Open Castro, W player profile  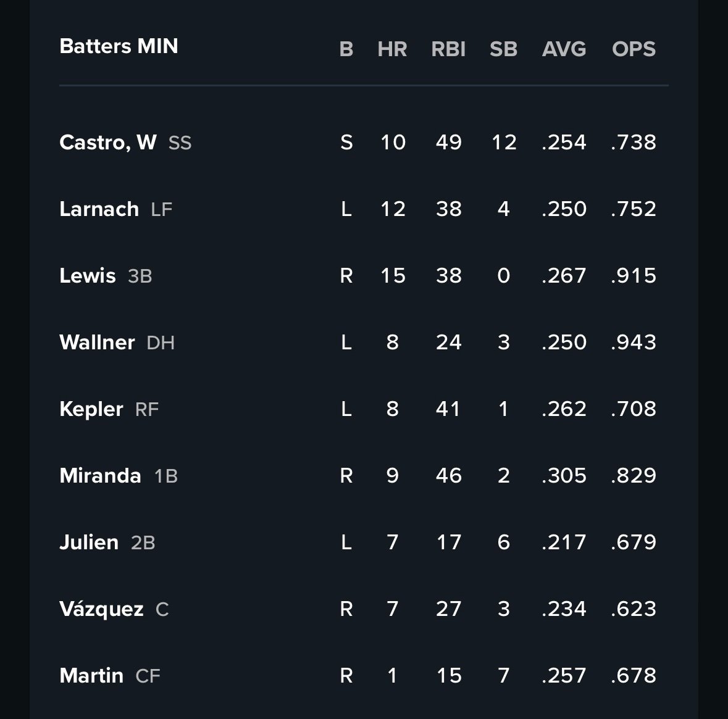point(108,143)
